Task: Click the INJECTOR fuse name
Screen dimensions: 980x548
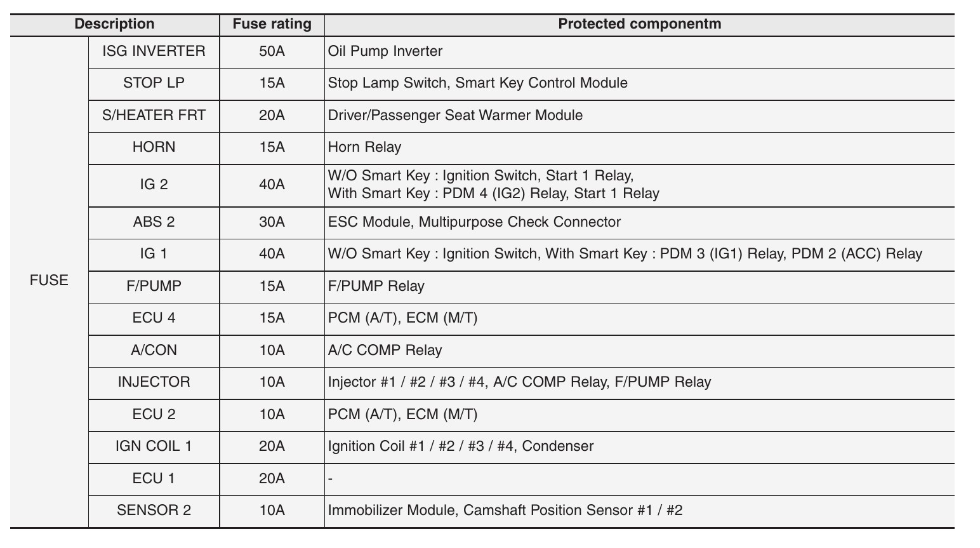Action: click(154, 382)
